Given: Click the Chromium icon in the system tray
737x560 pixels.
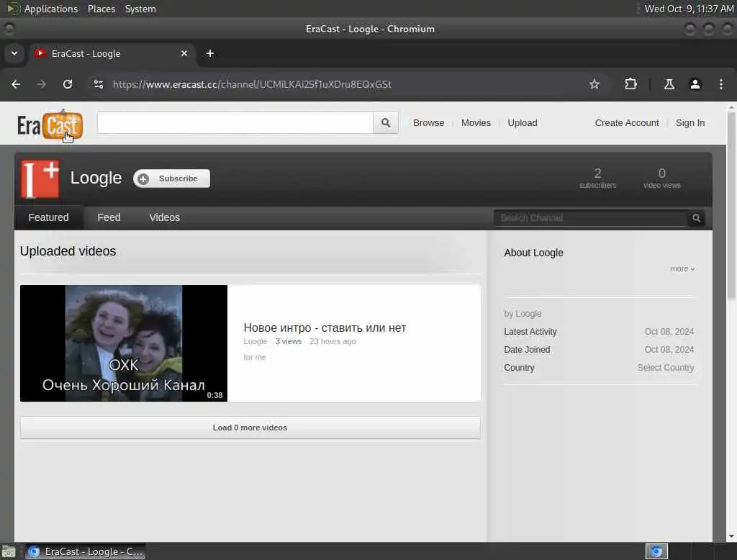Looking at the screenshot, I should click(656, 551).
